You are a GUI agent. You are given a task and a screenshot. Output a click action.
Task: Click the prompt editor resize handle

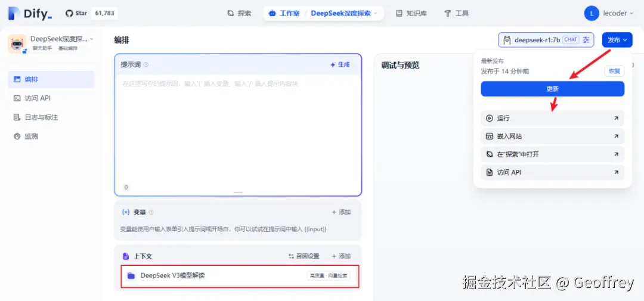pos(238,192)
